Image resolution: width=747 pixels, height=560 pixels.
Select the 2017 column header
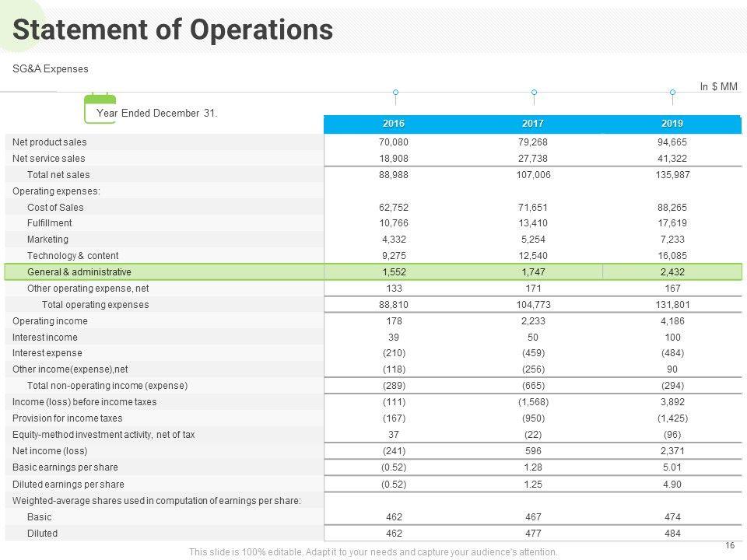[x=533, y=124]
